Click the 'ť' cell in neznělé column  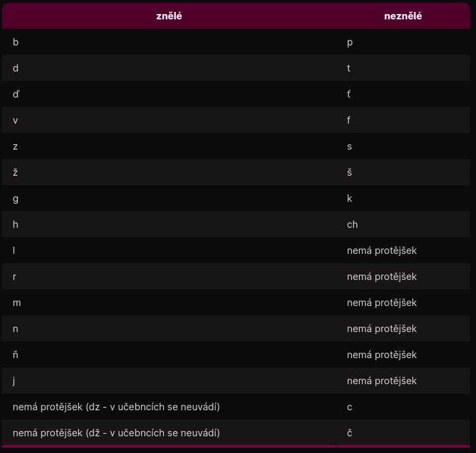[403, 94]
